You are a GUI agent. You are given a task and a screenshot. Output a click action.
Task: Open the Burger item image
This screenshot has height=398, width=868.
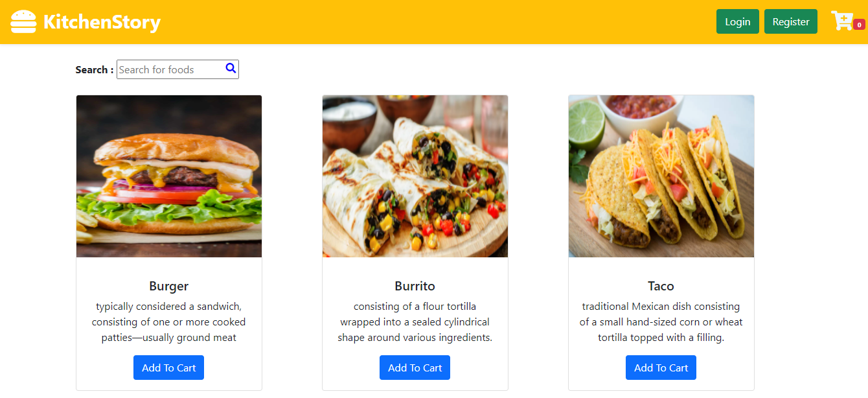pos(168,176)
